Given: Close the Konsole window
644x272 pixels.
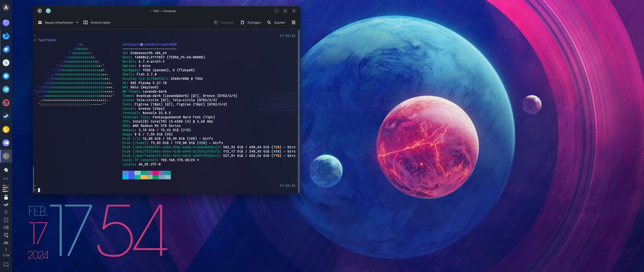Looking at the screenshot, I should tap(294, 11).
